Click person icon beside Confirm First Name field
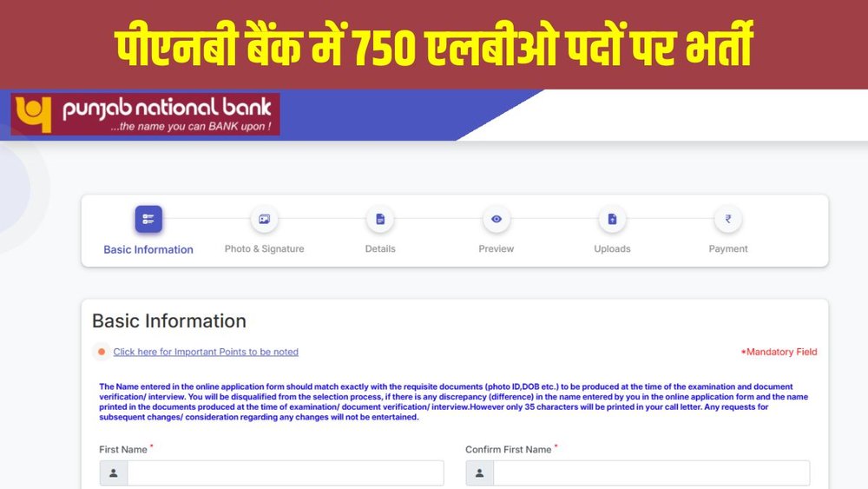The image size is (868, 489). [x=479, y=473]
